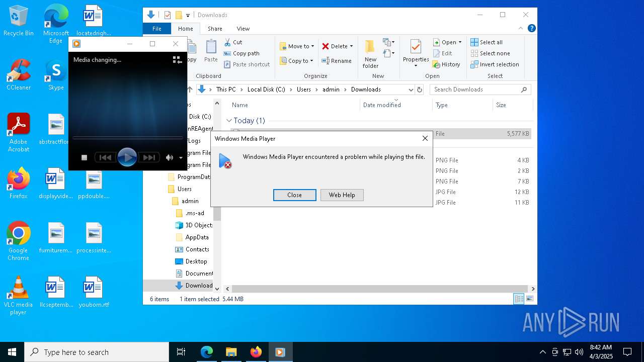Image resolution: width=644 pixels, height=362 pixels.
Task: Collapse the Today (1) group
Action: pos(229,121)
